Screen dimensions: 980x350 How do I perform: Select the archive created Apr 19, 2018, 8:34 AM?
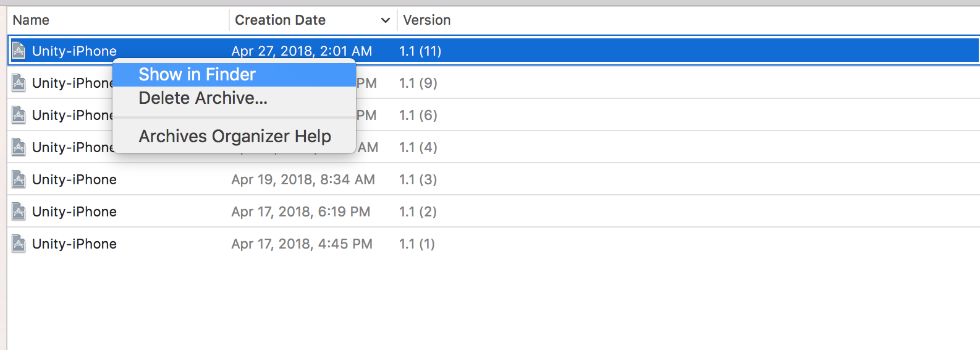(x=303, y=179)
